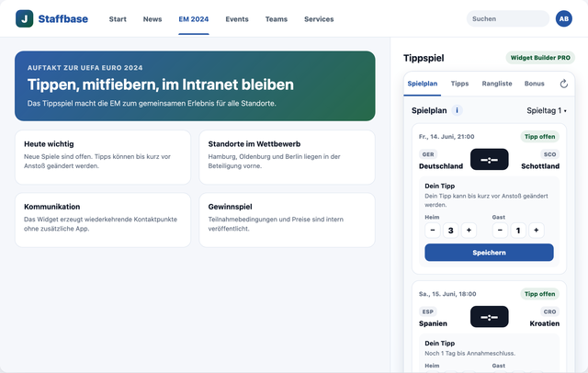Show Spielplan info via the i icon
588x373 pixels.
click(457, 110)
